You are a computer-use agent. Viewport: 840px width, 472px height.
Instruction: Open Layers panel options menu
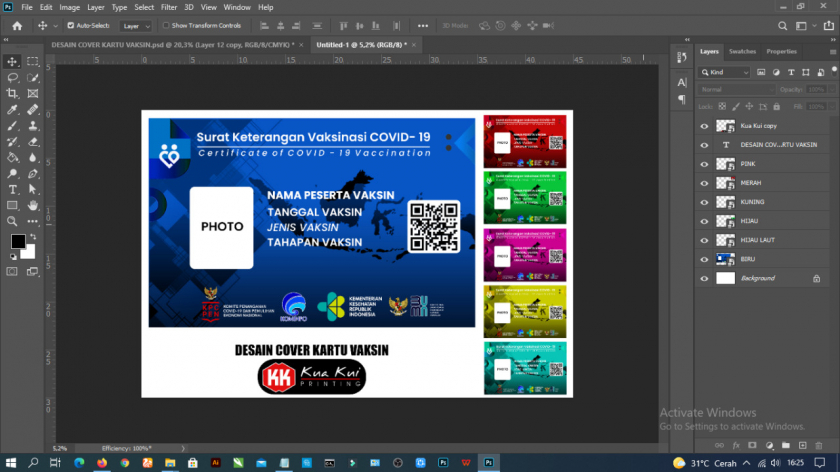tap(832, 52)
